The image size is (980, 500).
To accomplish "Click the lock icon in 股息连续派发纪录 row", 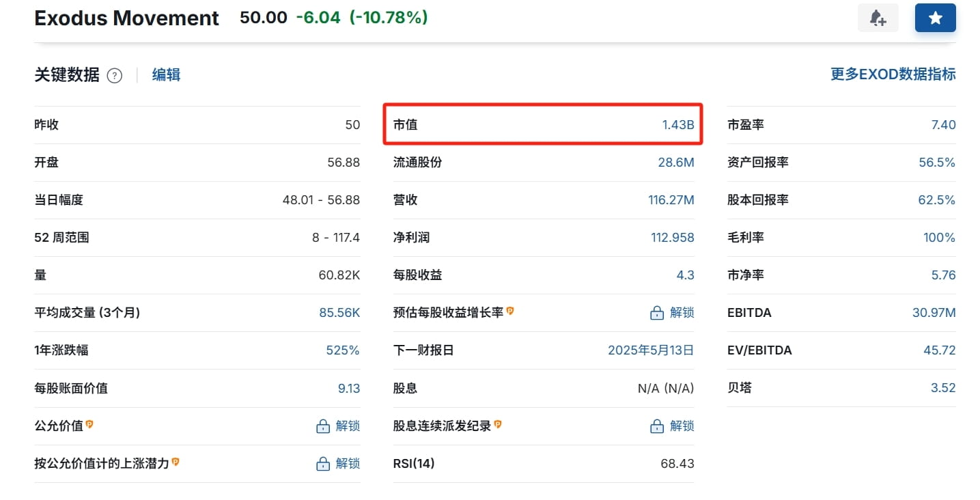I will (657, 426).
